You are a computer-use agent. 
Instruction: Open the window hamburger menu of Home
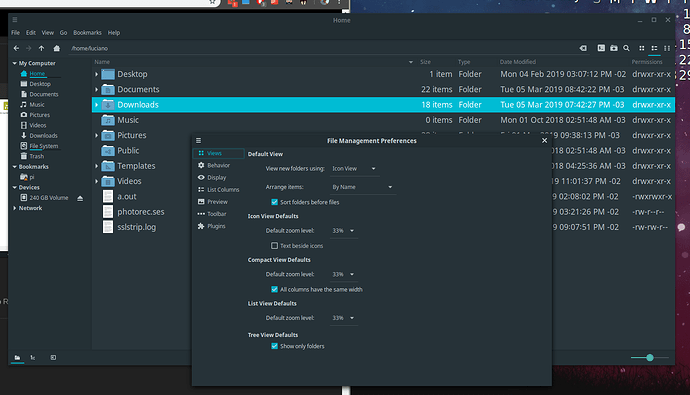(x=15, y=20)
